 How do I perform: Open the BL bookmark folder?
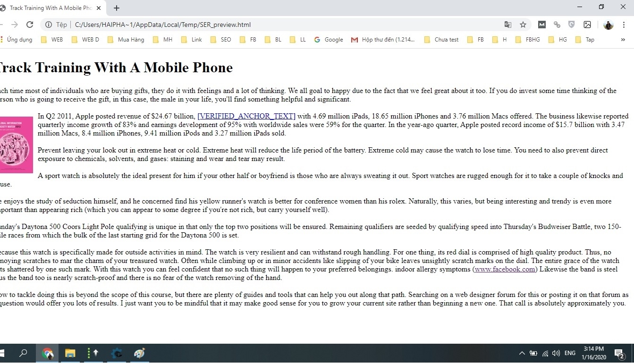click(x=273, y=40)
